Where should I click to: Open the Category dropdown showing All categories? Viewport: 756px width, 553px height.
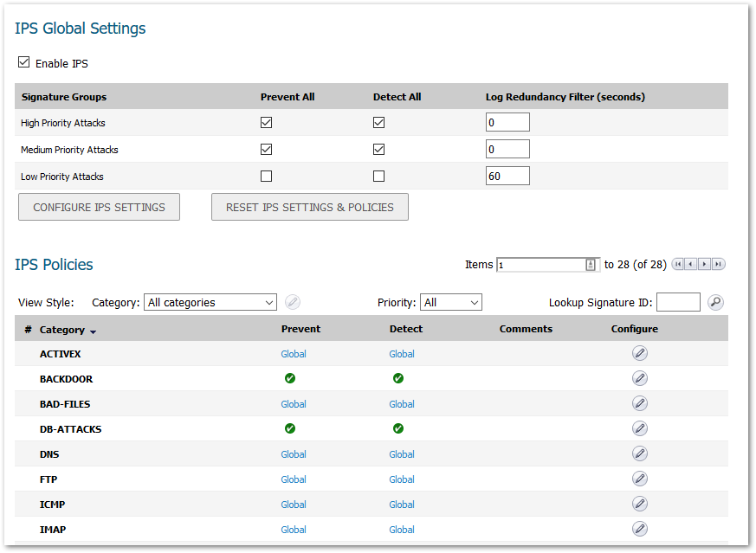[210, 302]
